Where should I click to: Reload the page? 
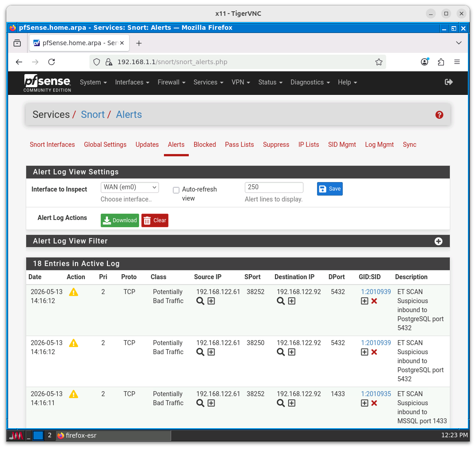tap(51, 62)
